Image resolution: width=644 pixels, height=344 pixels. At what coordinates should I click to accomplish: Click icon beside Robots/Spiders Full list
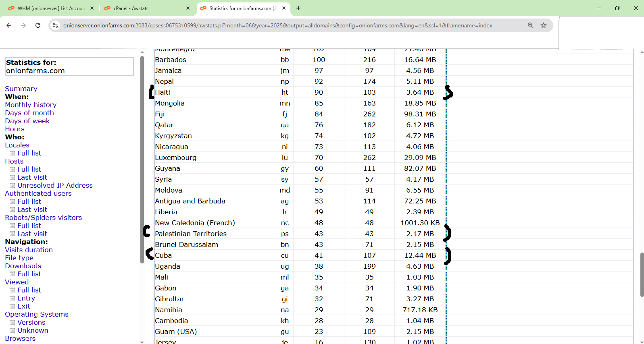coord(13,226)
